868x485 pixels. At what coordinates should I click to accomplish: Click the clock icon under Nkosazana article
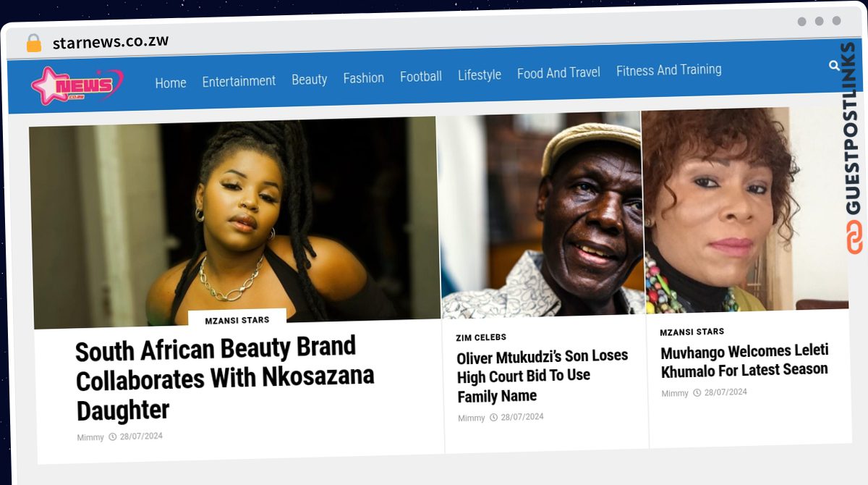click(x=113, y=436)
